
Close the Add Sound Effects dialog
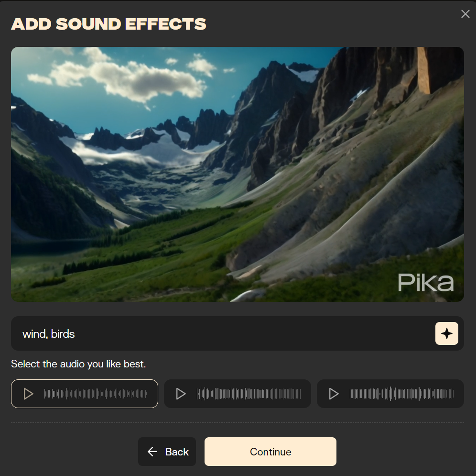point(465,14)
